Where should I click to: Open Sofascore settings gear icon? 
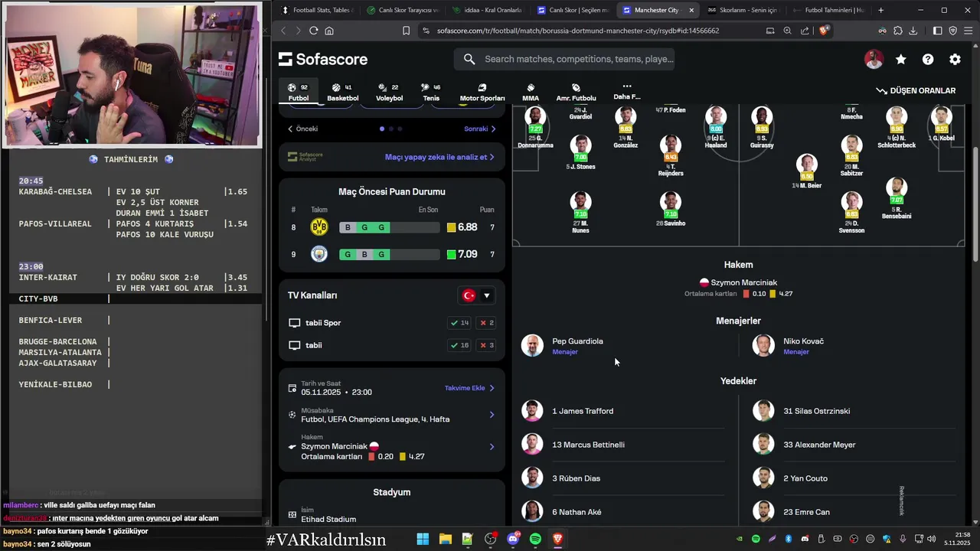(x=955, y=59)
